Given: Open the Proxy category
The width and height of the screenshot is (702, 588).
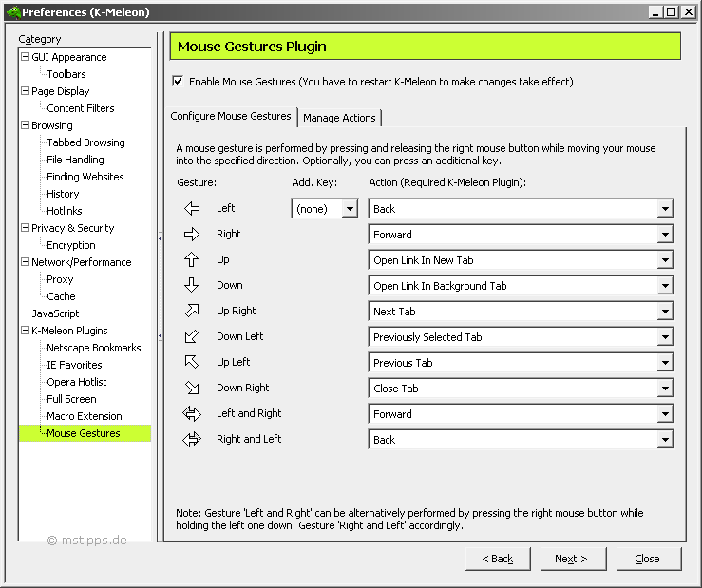Looking at the screenshot, I should point(60,279).
